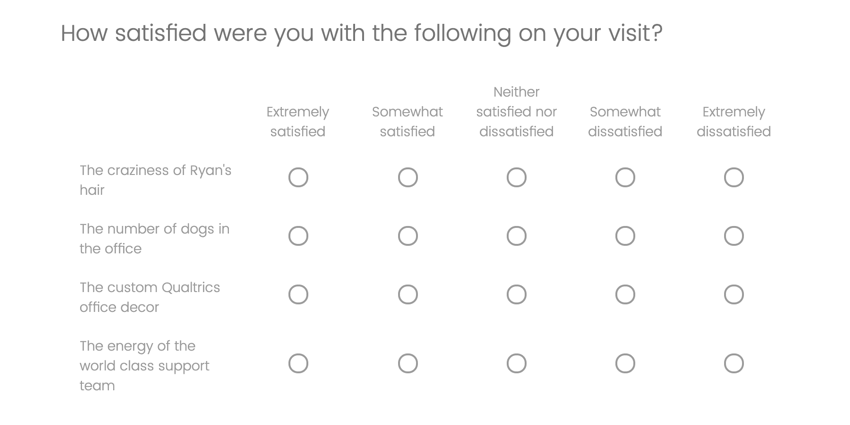Image resolution: width=850 pixels, height=425 pixels.
Task: Select Extremely satisfied for Qualtrics office decor
Action: click(298, 295)
